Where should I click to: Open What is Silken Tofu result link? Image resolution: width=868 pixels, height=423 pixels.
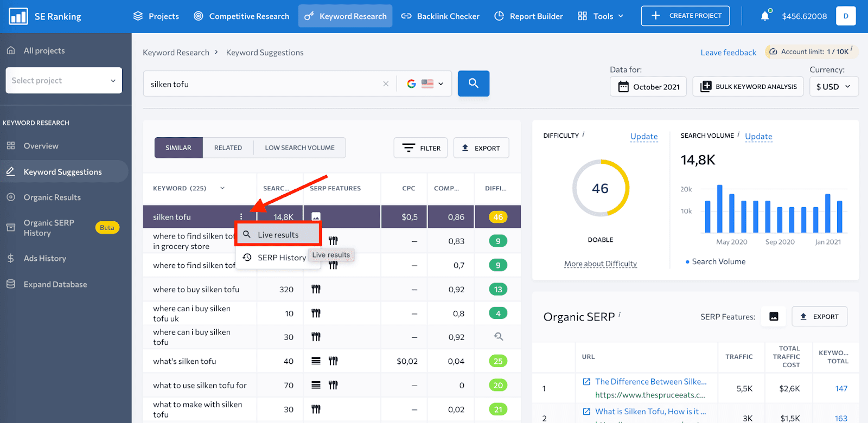[650, 412]
